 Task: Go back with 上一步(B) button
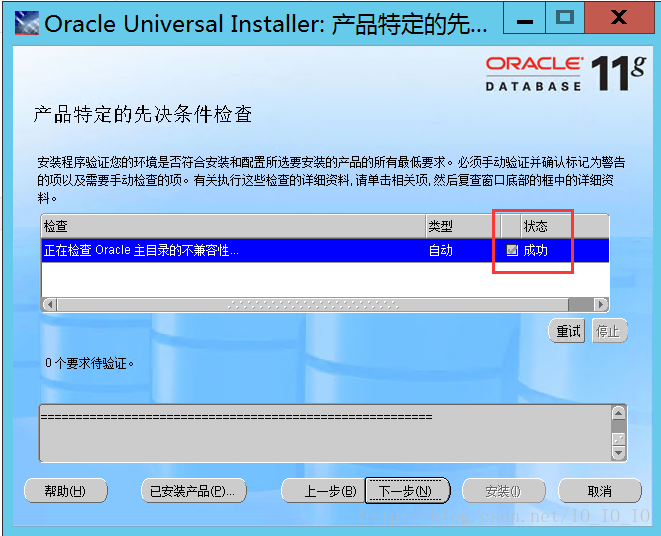[323, 491]
